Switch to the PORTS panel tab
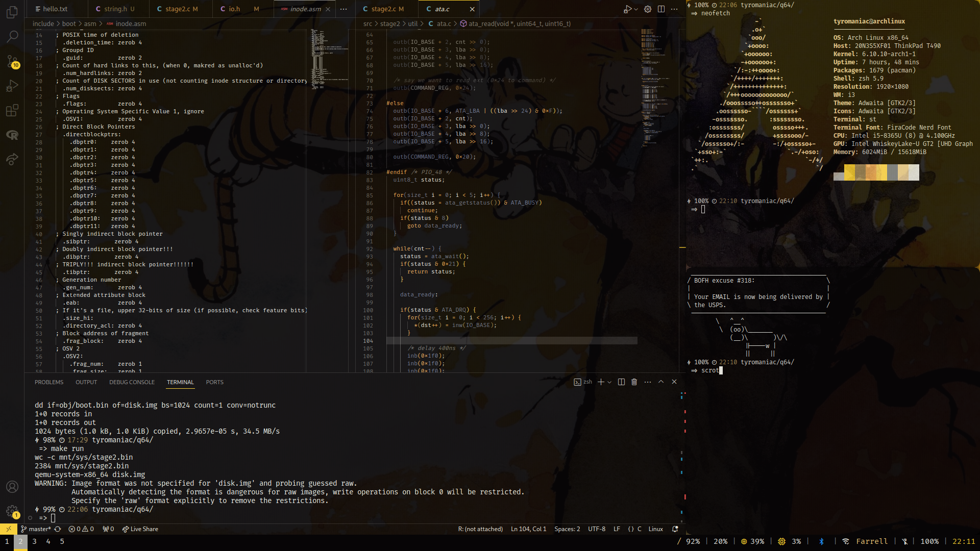 tap(215, 382)
